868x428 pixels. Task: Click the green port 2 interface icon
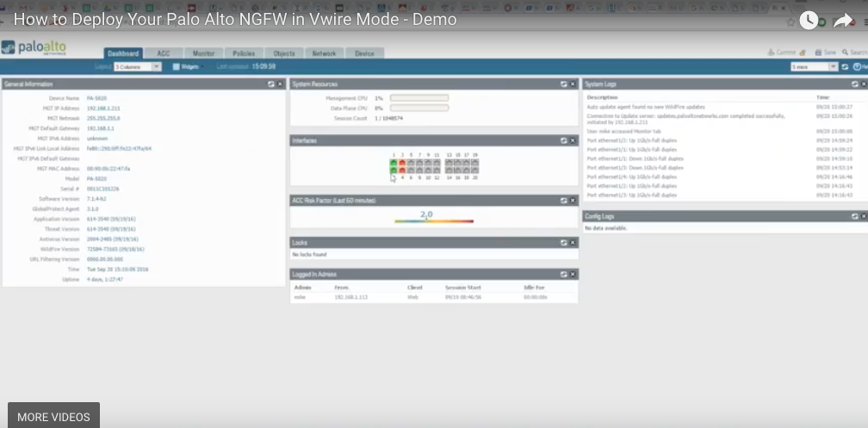tap(394, 170)
